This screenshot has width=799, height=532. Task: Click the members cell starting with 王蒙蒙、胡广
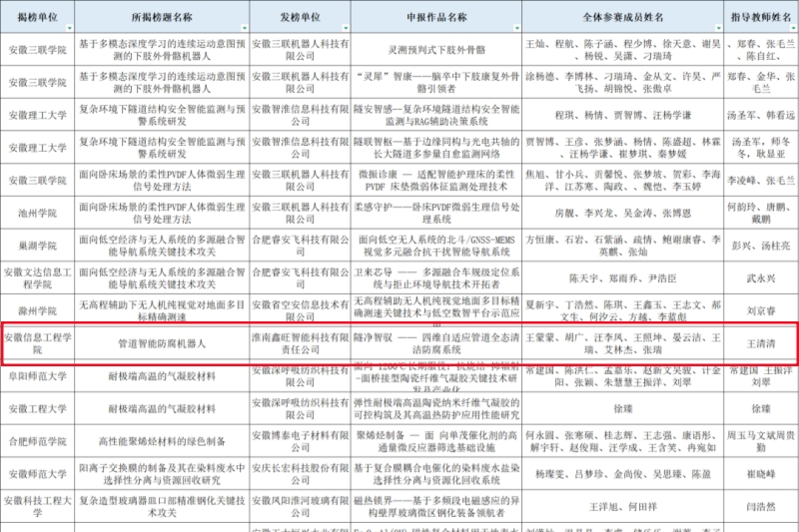pos(622,343)
